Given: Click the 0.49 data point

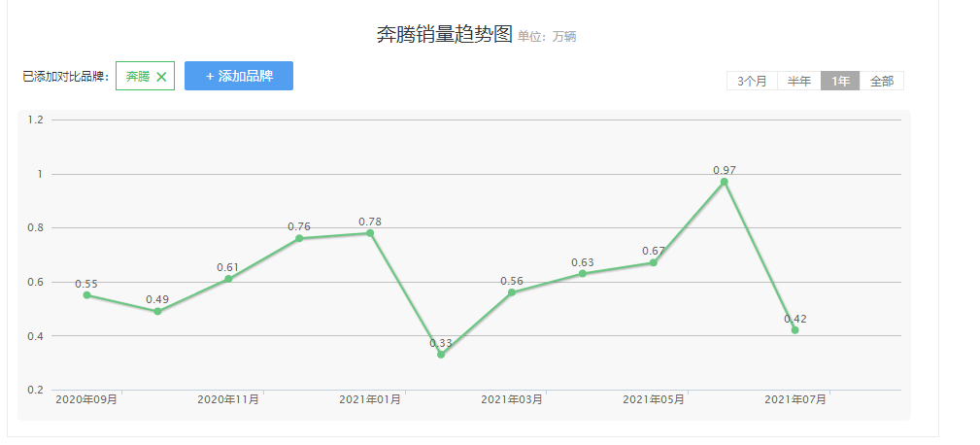Looking at the screenshot, I should pyautogui.click(x=157, y=311).
